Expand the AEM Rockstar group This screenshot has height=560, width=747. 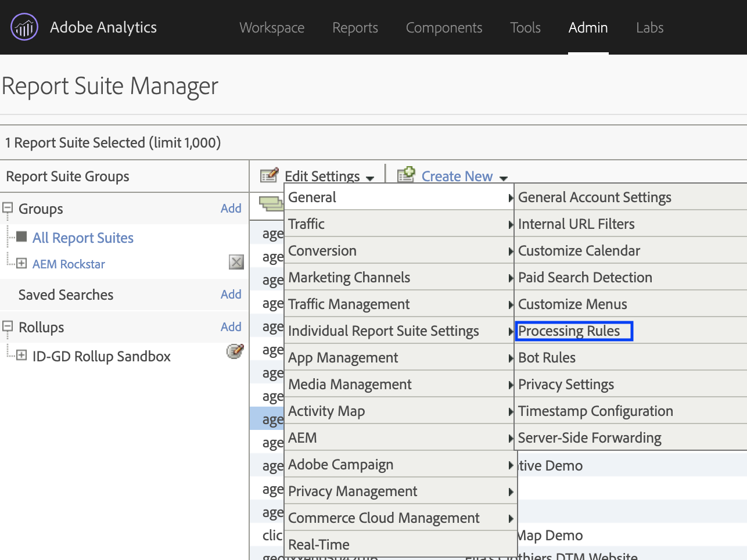[21, 263]
